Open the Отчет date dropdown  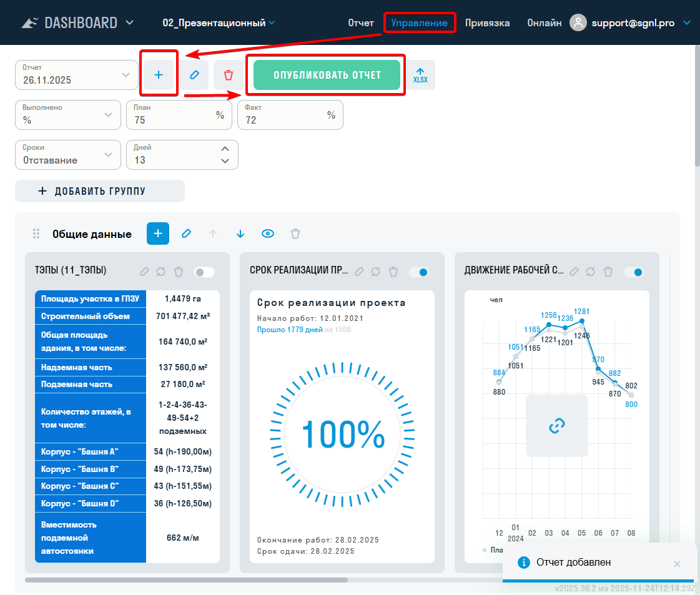[x=76, y=75]
